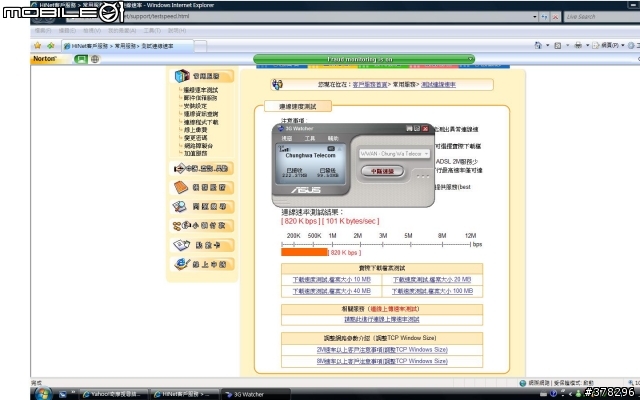Screen dimensions: 640x400
Task: Select the HiNet customer service browser tab
Action: pyautogui.click(x=127, y=46)
